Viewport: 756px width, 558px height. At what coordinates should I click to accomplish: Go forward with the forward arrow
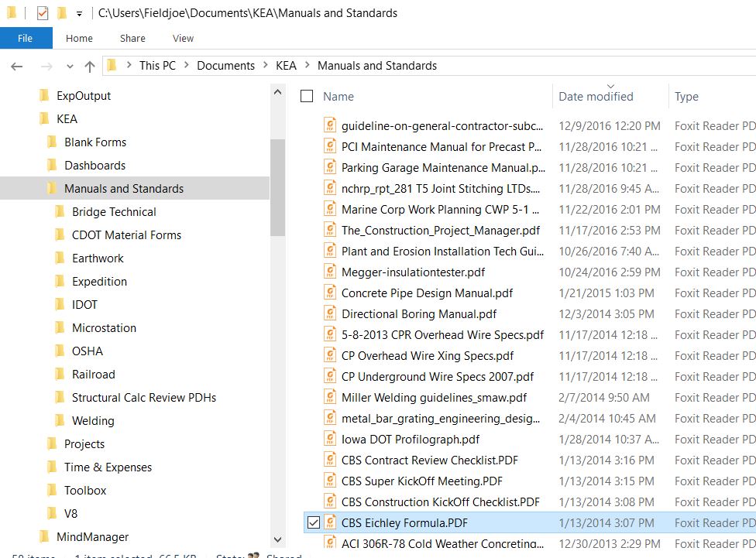pos(46,66)
